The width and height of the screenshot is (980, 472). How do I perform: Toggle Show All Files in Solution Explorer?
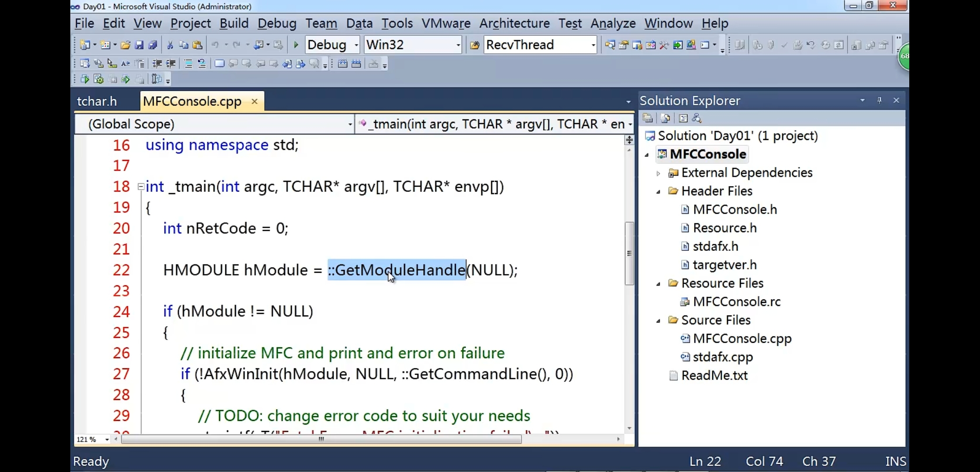point(665,118)
